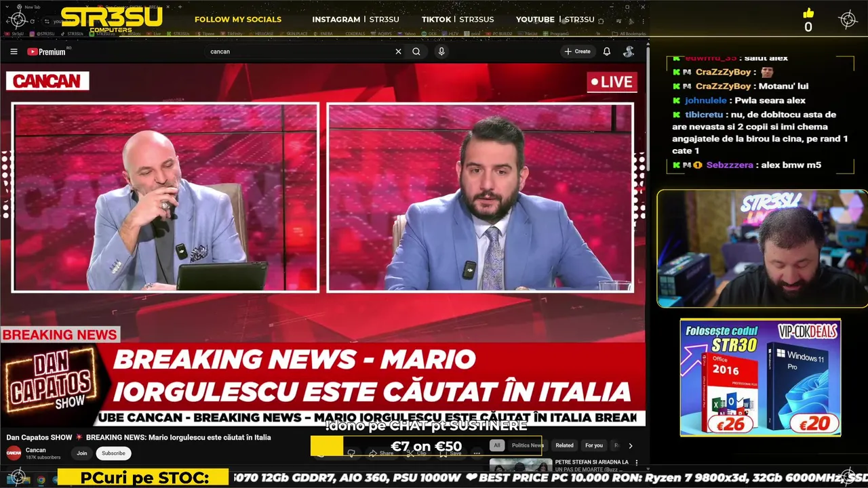The width and height of the screenshot is (868, 488).
Task: Click the '187K subscribers' text
Action: [x=43, y=457]
